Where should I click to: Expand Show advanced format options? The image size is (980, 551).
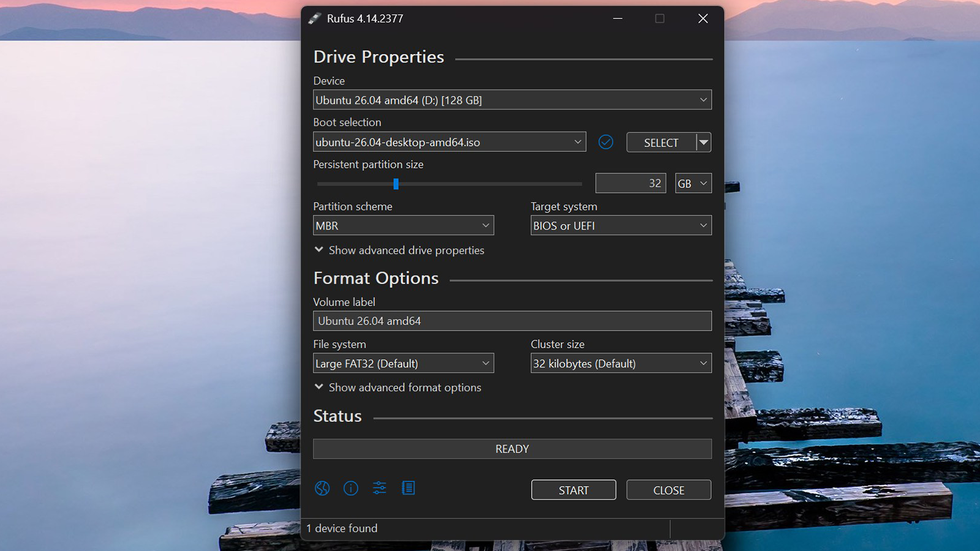pos(398,388)
